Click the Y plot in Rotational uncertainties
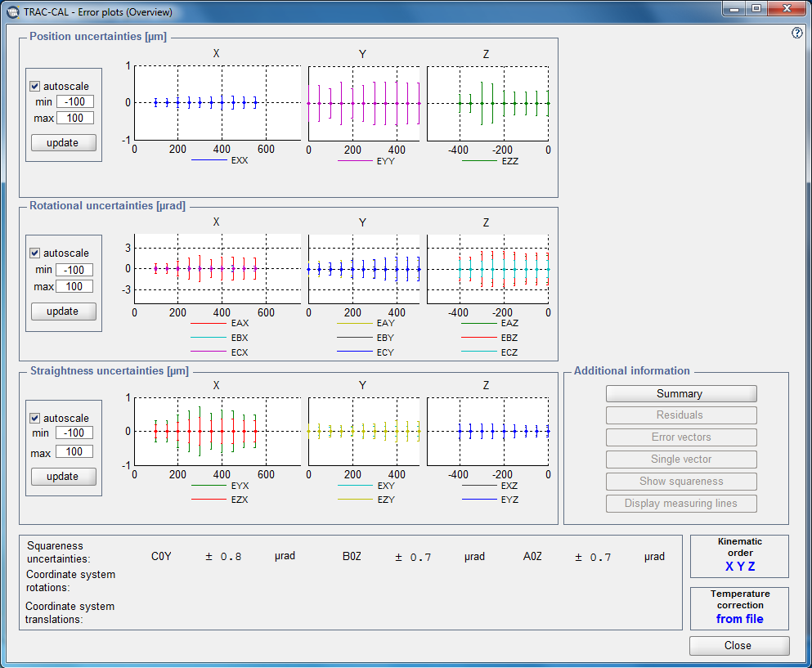This screenshot has width=812, height=668. [x=364, y=269]
